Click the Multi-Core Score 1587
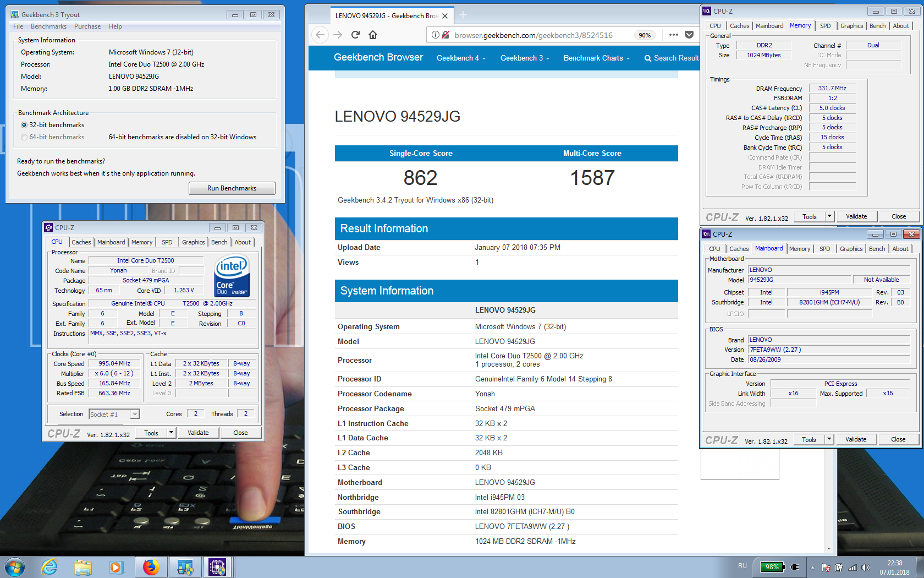The height and width of the screenshot is (578, 924). tap(592, 178)
